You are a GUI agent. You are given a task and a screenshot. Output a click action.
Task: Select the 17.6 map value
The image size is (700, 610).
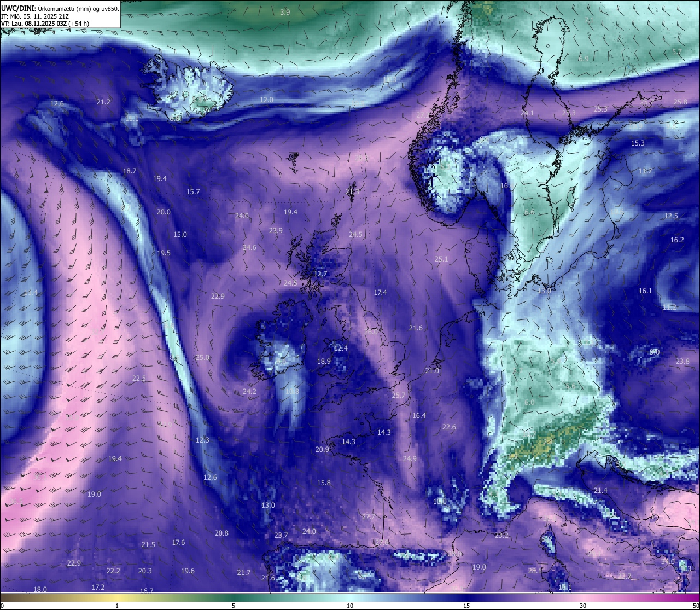[178, 542]
